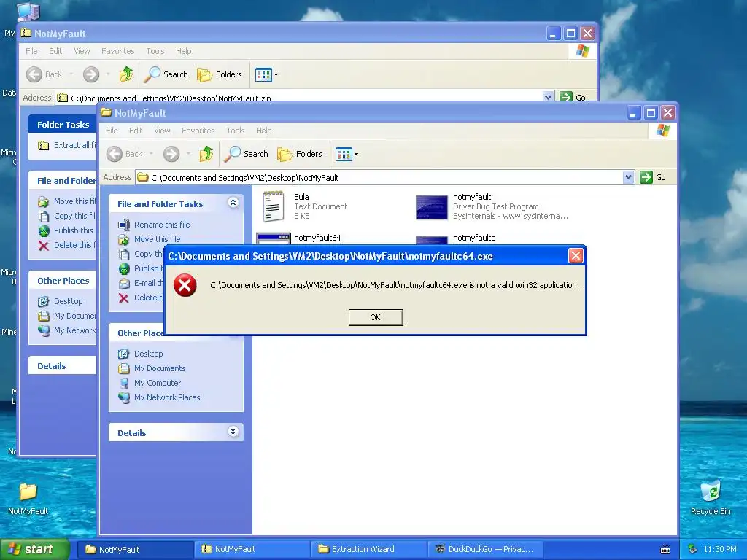The height and width of the screenshot is (560, 747).
Task: Open Search in zip NotMyFault window
Action: (x=166, y=74)
